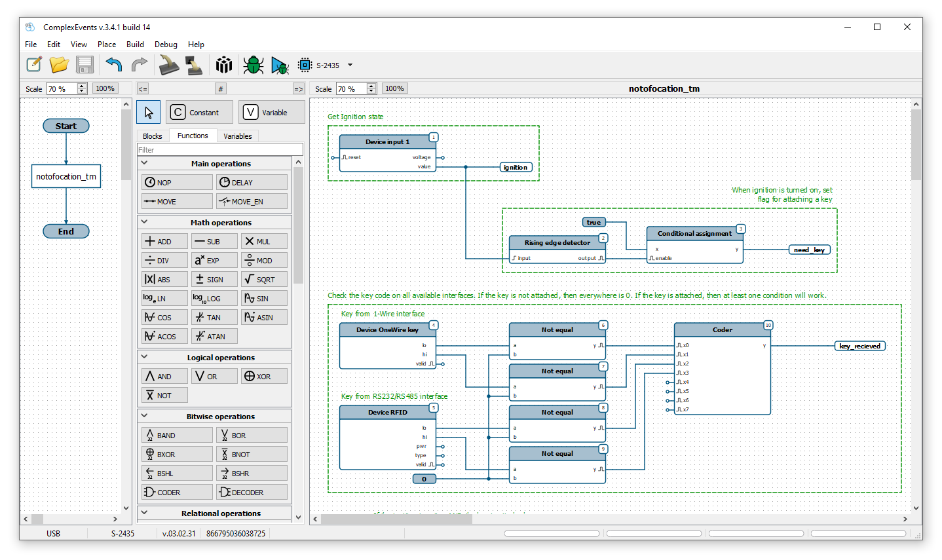
Task: Toggle the grid with # button
Action: tap(221, 88)
